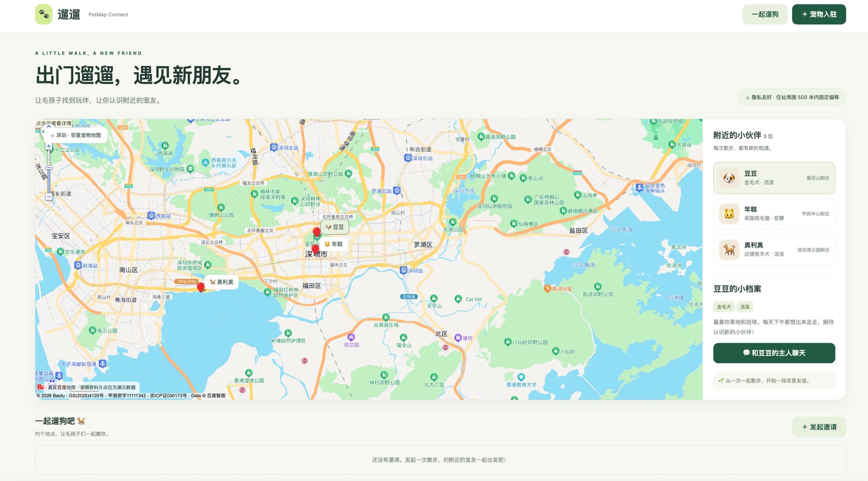Screen dimensions: 868x481
Task: Click the 深圳湾公园附近 location text
Action: point(813,250)
